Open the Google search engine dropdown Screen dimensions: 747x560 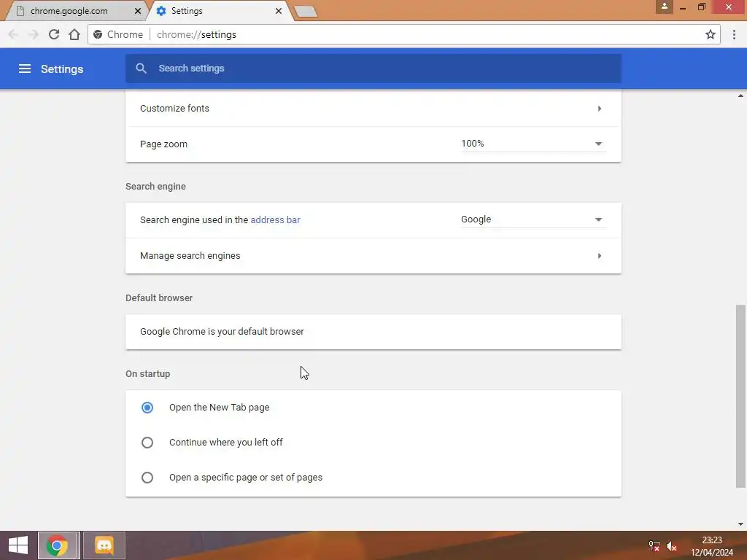click(x=533, y=219)
